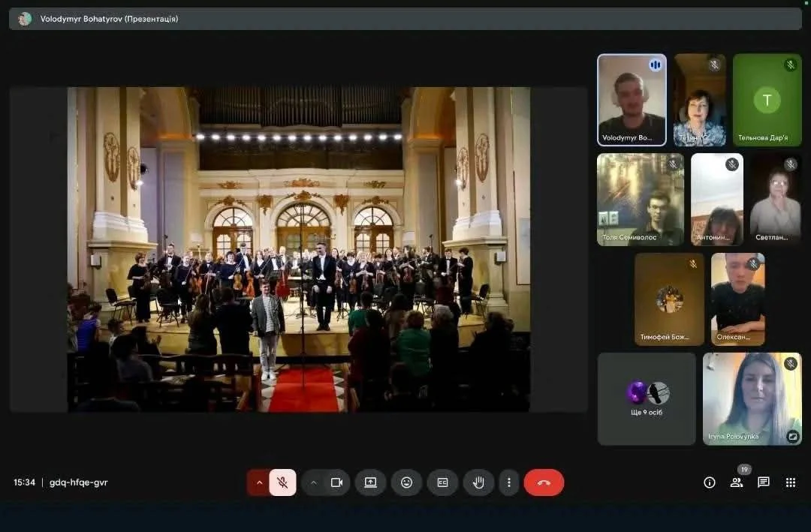Click the 'Ще 9 осіб' tile to see more participants
811x532 pixels.
pyautogui.click(x=646, y=399)
